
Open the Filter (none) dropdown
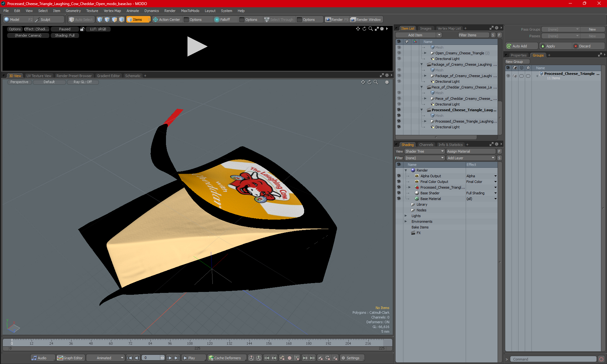tap(425, 158)
